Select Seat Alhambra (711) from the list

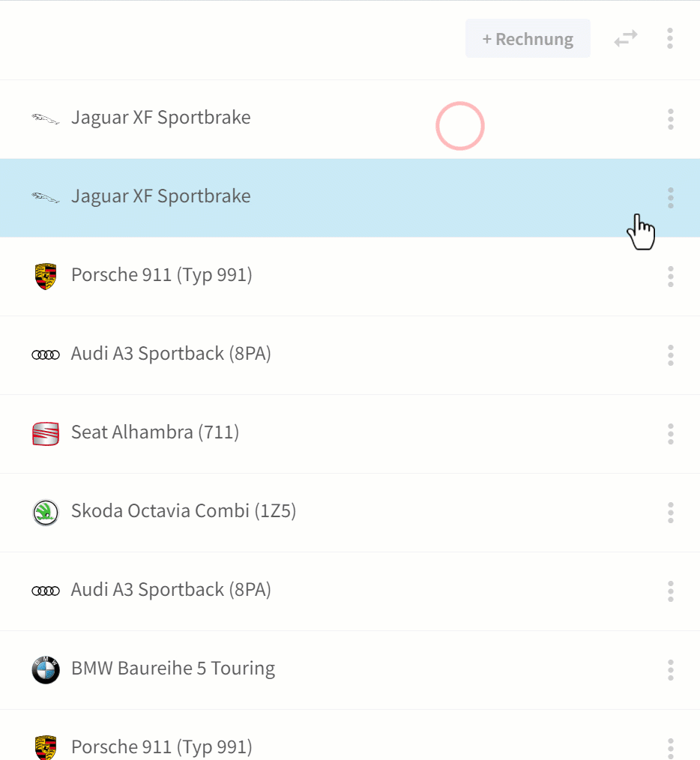coord(350,434)
